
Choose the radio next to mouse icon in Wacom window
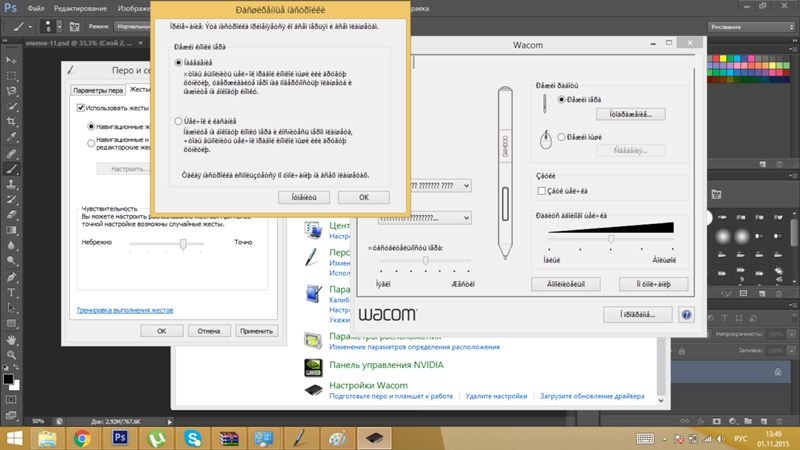pyautogui.click(x=561, y=137)
